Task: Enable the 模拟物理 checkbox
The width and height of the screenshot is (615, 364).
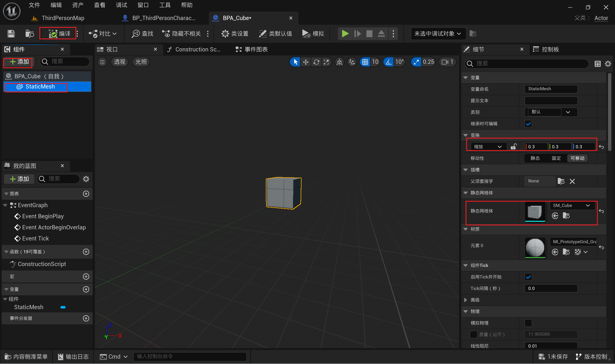Action: pos(528,323)
